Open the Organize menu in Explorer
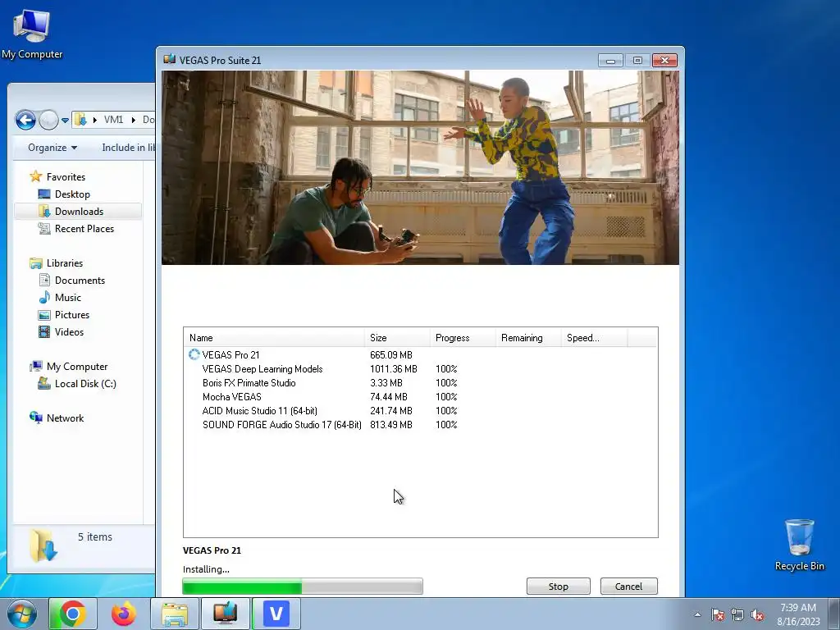 pyautogui.click(x=52, y=148)
